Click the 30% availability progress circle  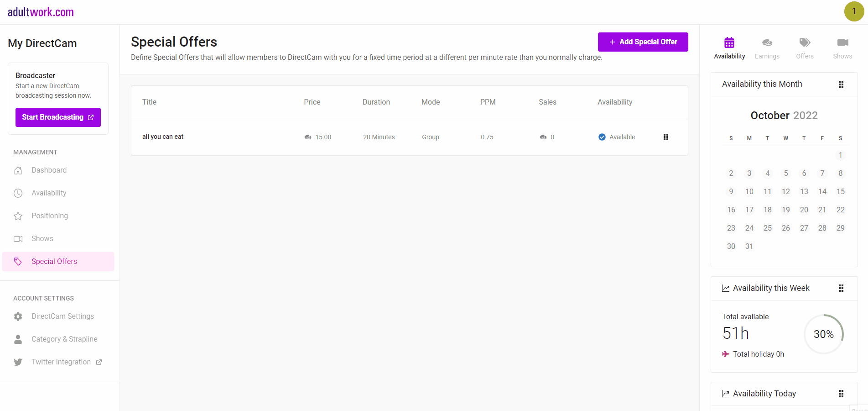click(x=823, y=334)
